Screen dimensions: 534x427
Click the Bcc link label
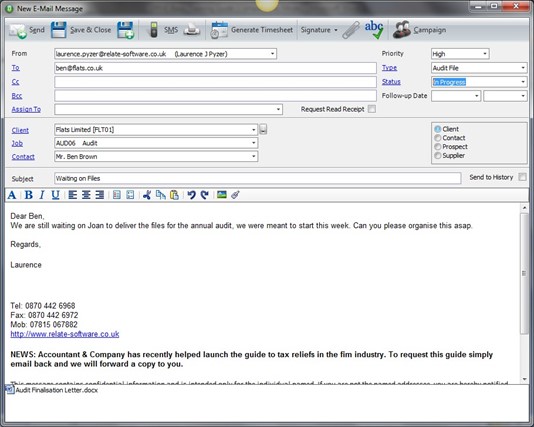17,96
